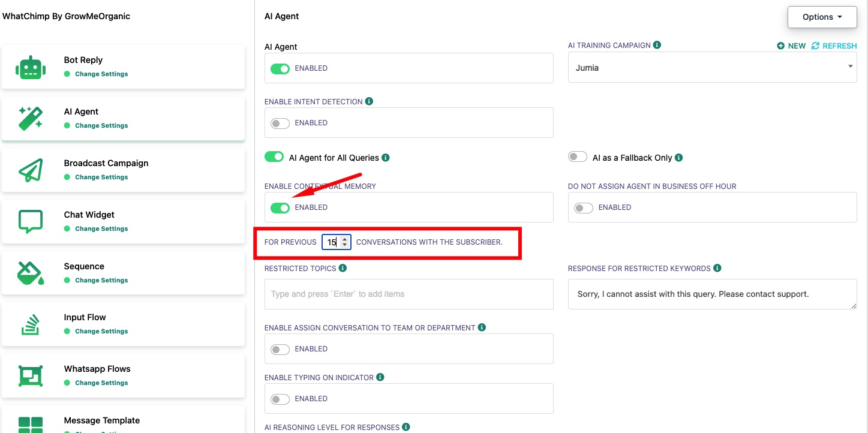
Task: Enable Assign Conversation to Team or Department toggle
Action: (280, 349)
